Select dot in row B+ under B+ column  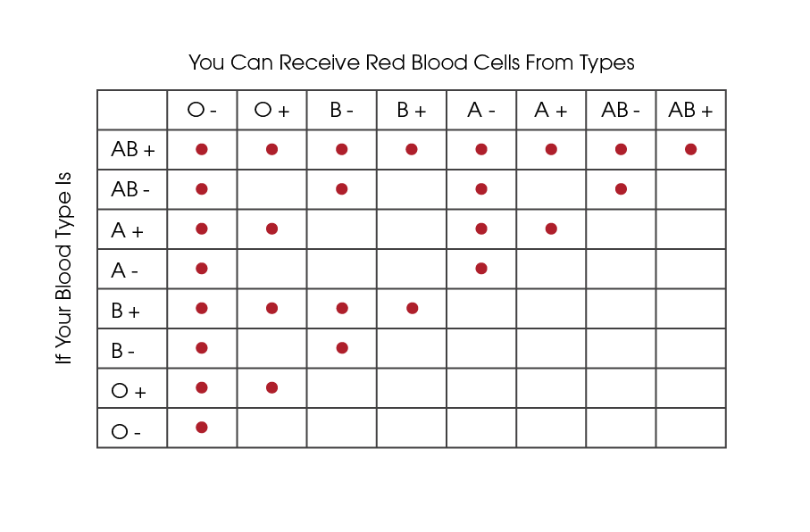(x=413, y=308)
